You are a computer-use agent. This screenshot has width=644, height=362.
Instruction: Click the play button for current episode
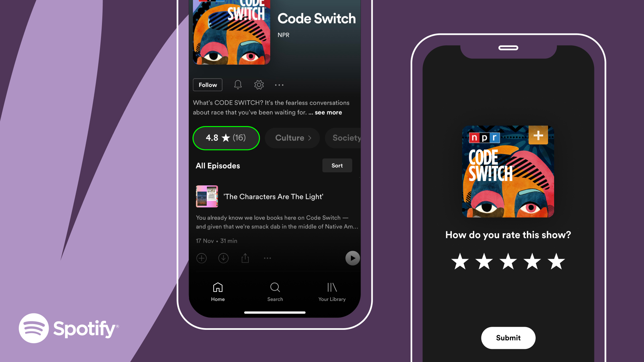coord(353,258)
